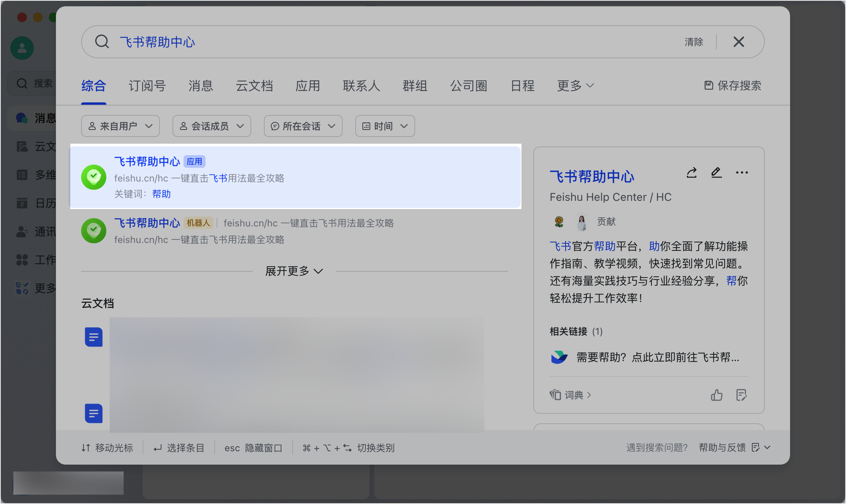The image size is (846, 504).
Task: Open the 飞书帮助中心 机器人 result
Action: tap(295, 231)
